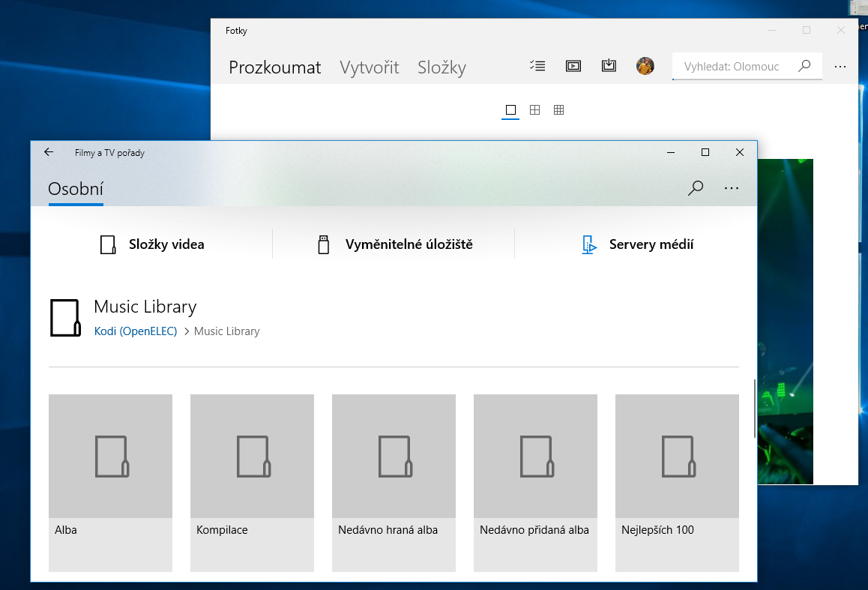Switch to the Vytvořit tab in Fotky

pos(369,67)
